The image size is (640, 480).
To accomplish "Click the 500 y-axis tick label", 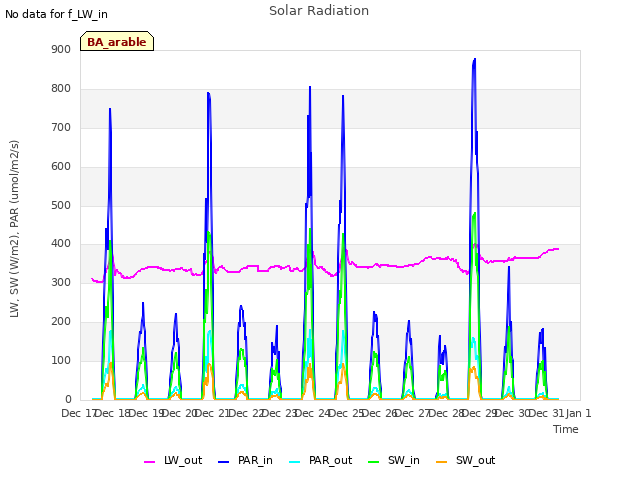I will point(61,205).
